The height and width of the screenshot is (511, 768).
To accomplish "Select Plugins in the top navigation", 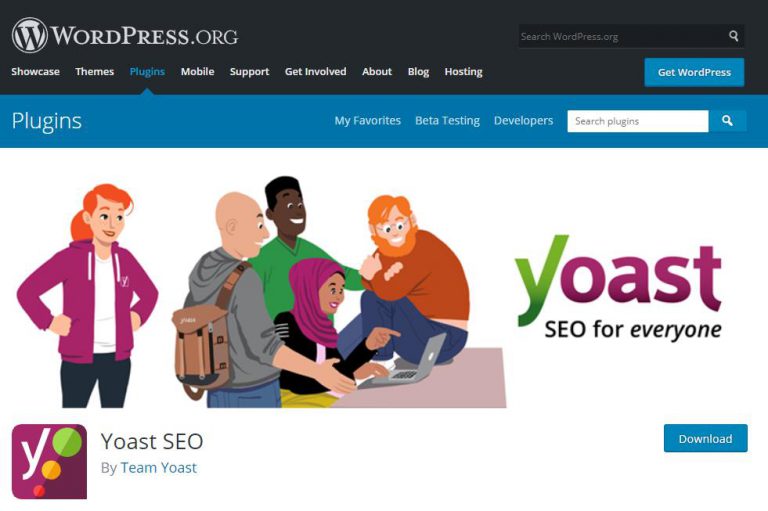I will 147,72.
